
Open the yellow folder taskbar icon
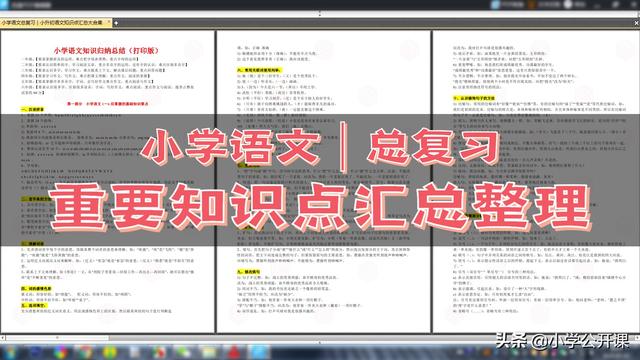point(208,352)
